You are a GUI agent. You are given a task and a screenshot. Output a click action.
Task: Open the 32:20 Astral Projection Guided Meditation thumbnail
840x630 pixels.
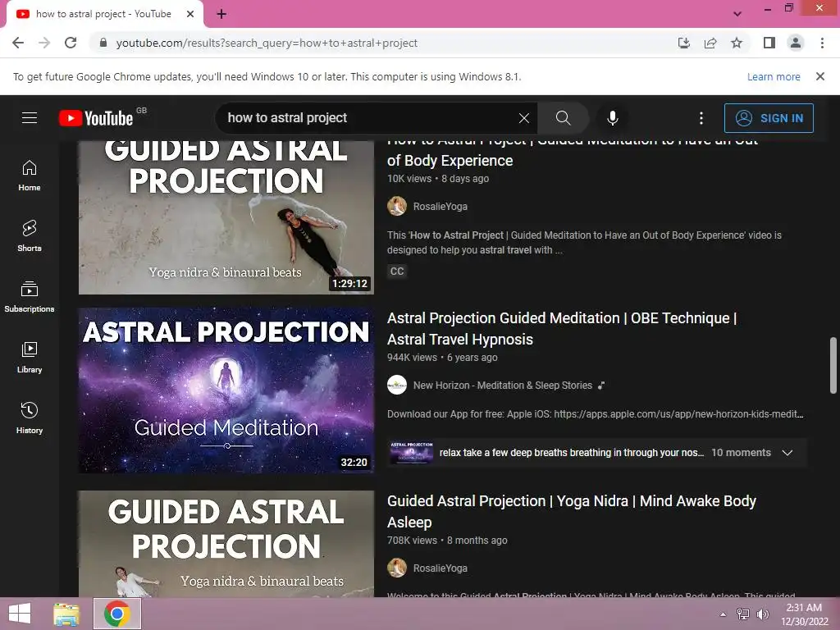[226, 390]
